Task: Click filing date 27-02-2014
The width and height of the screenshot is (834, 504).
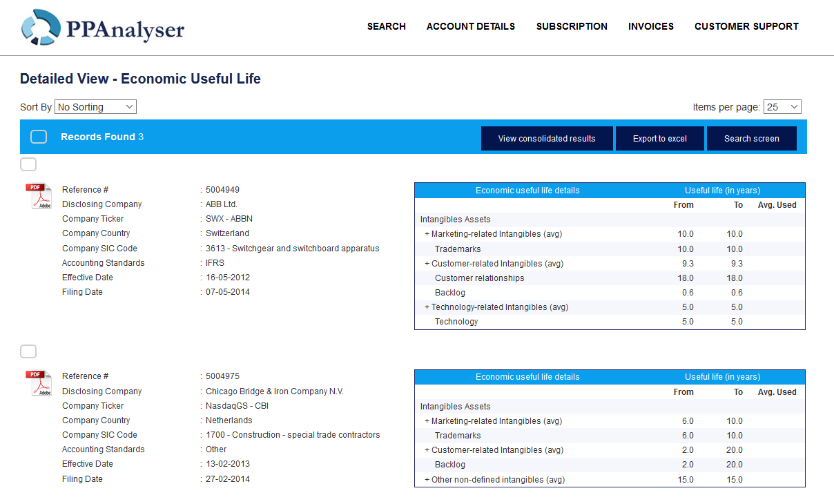Action: point(228,479)
